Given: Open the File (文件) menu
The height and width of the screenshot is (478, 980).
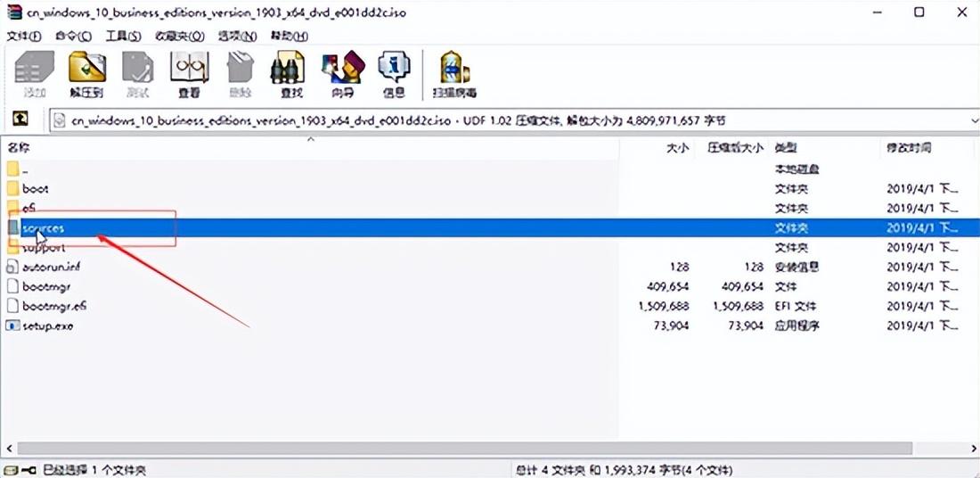Looking at the screenshot, I should pos(24,36).
